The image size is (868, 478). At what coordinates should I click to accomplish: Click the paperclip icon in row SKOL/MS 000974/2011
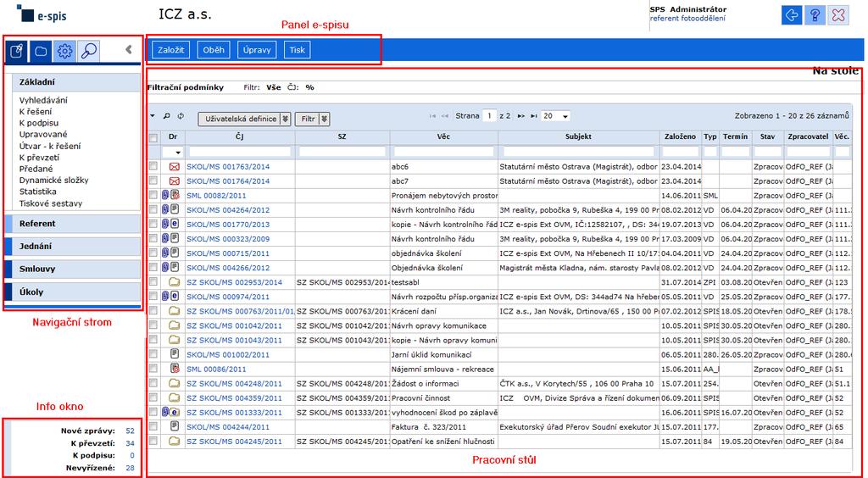coord(165,297)
